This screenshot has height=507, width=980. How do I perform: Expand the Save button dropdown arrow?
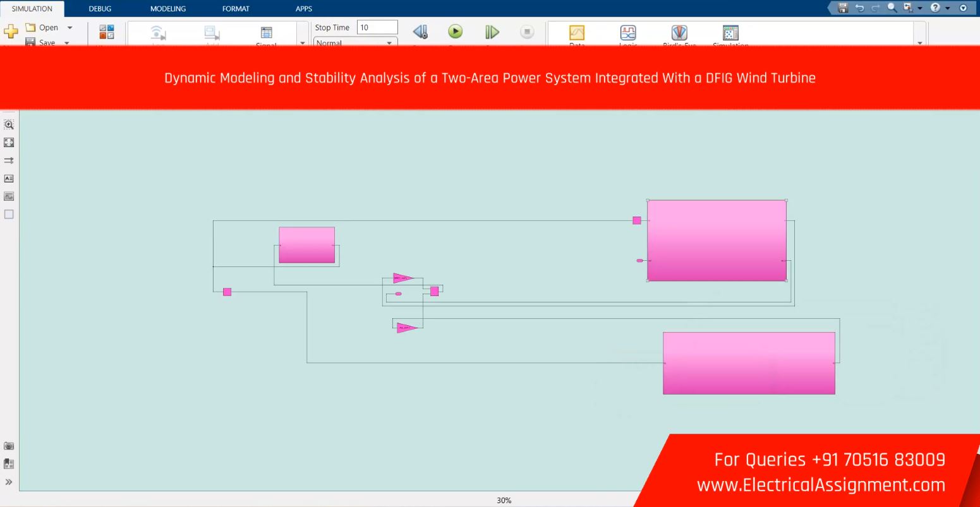click(x=67, y=43)
